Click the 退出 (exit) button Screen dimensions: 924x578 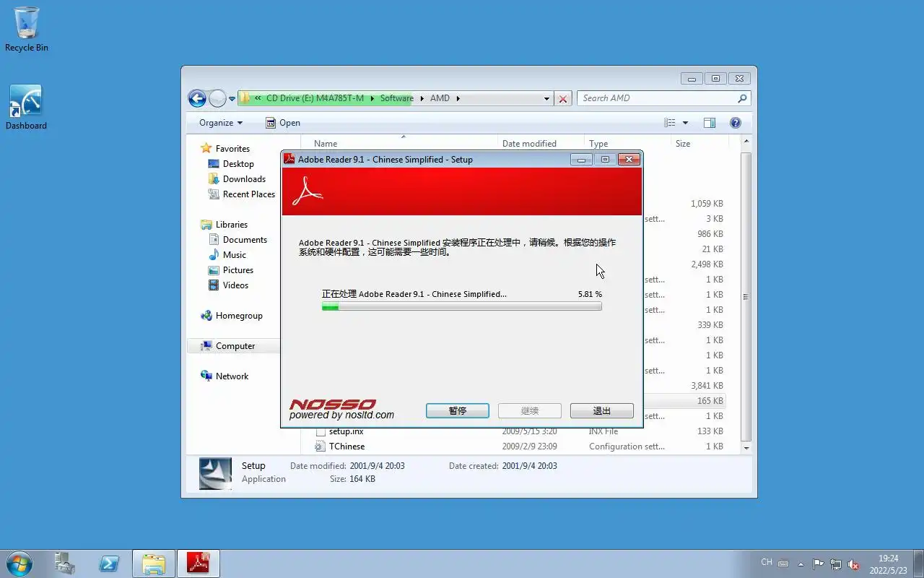point(602,410)
